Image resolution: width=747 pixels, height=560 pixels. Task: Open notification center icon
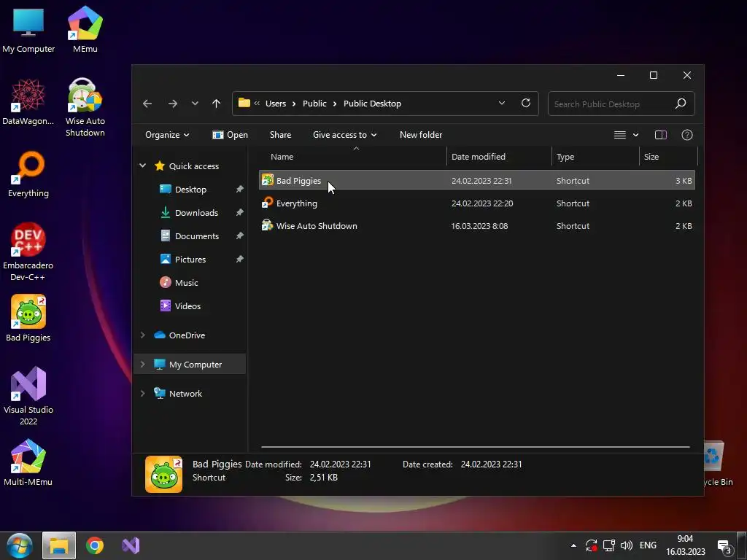tap(724, 547)
